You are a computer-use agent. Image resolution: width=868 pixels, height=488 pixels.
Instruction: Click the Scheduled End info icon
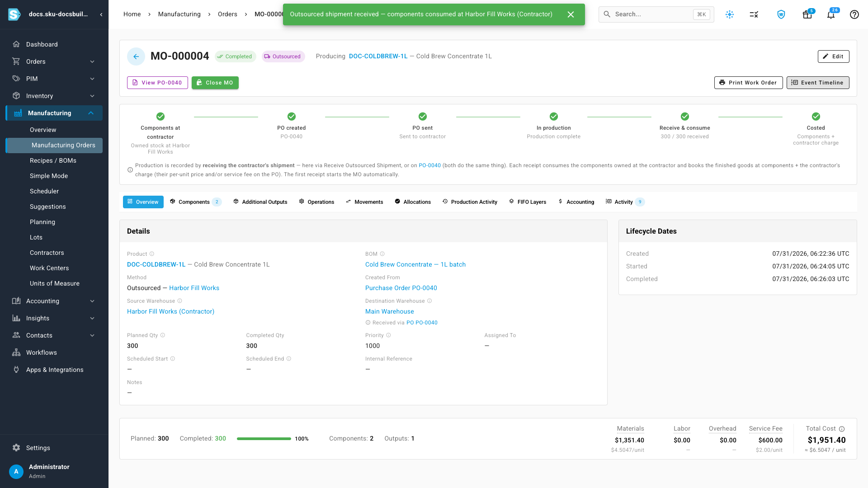coord(289,359)
